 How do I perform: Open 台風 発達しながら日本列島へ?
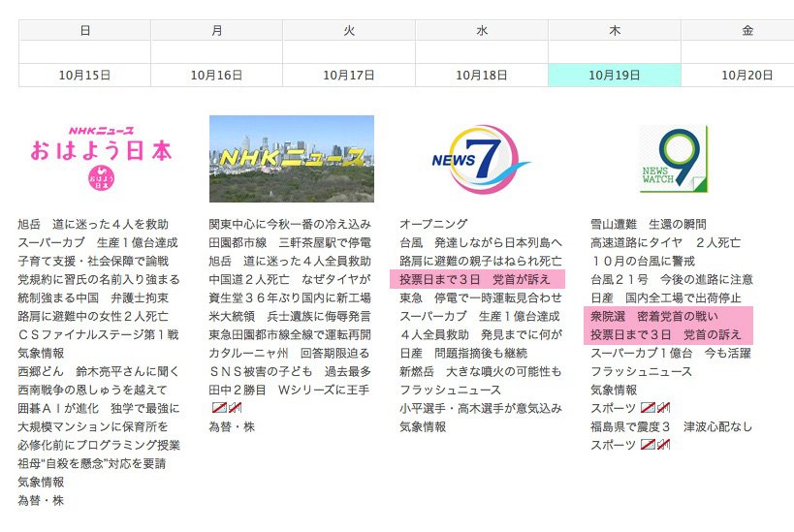pyautogui.click(x=481, y=242)
